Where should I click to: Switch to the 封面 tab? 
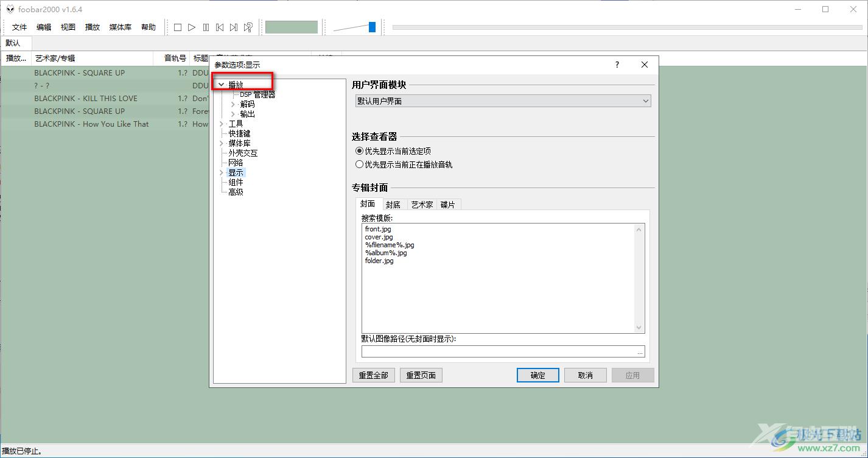click(x=368, y=204)
